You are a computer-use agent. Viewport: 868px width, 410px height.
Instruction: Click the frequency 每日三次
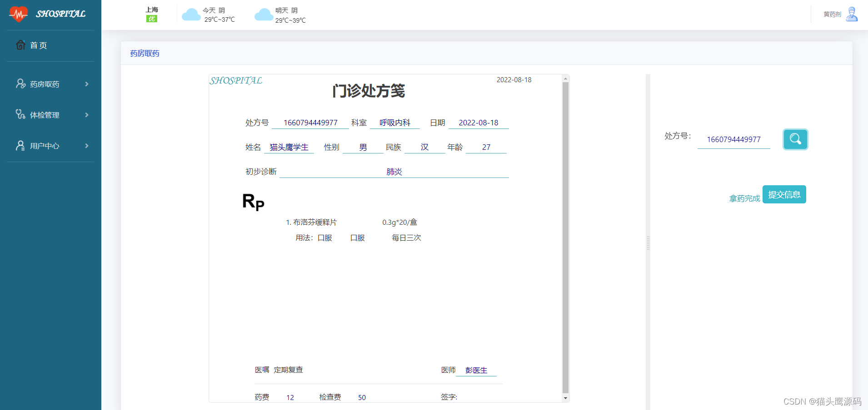pos(406,238)
